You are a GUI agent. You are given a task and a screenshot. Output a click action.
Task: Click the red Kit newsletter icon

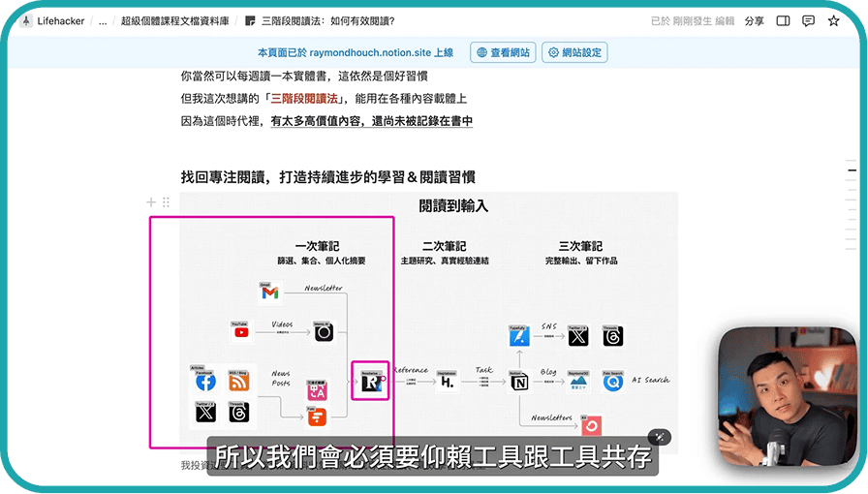[591, 425]
